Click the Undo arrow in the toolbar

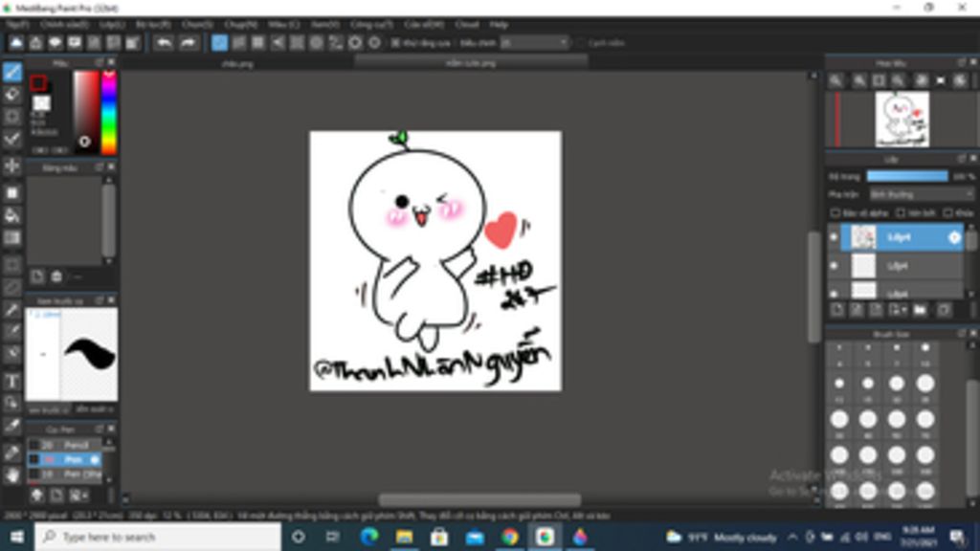click(x=164, y=42)
